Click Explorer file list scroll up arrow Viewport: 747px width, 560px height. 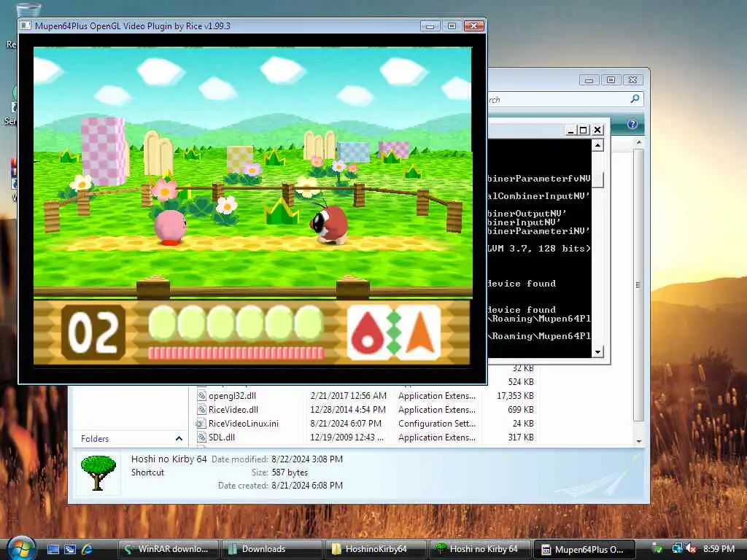coord(639,143)
